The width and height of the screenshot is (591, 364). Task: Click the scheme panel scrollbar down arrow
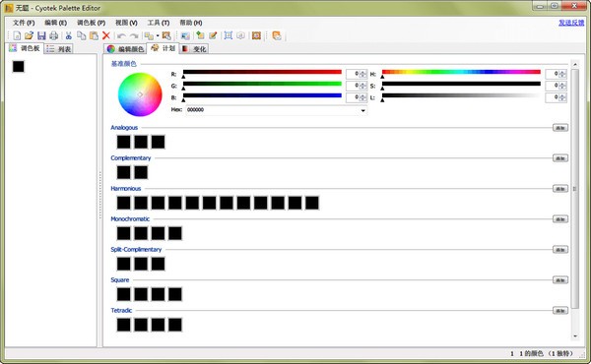tap(575, 335)
